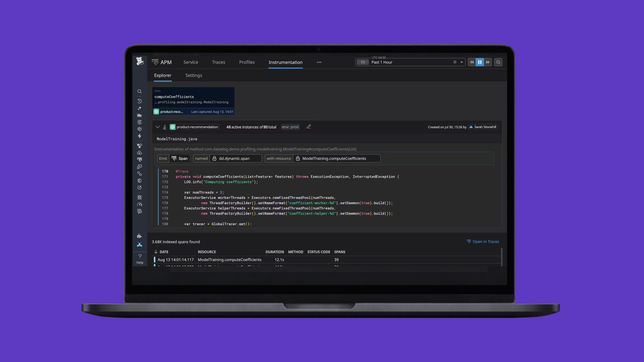
Task: Click the bug icon in the sidebar
Action: click(140, 198)
